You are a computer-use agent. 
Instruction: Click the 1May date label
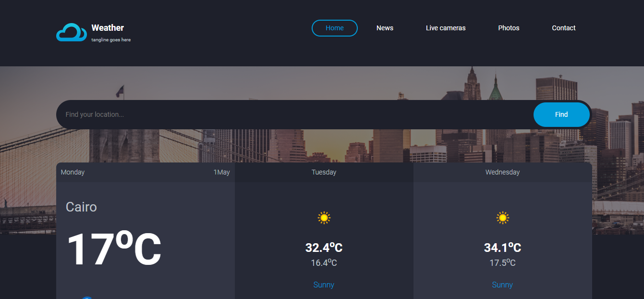coord(221,172)
